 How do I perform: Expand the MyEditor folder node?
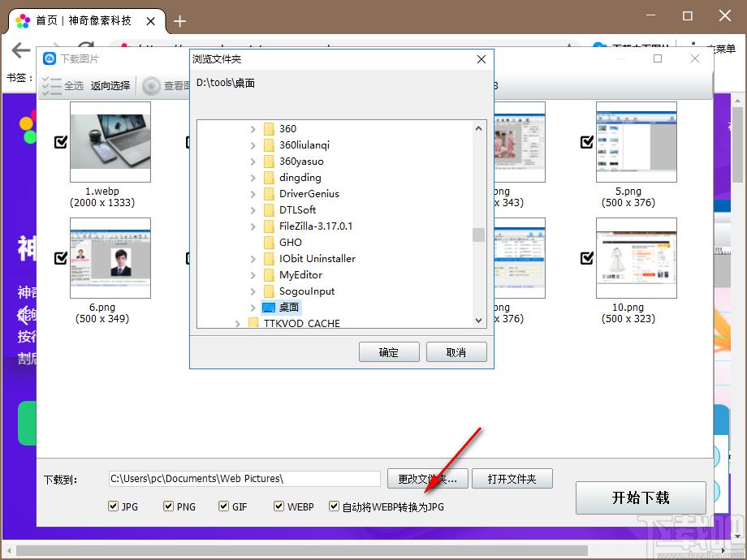pyautogui.click(x=253, y=275)
